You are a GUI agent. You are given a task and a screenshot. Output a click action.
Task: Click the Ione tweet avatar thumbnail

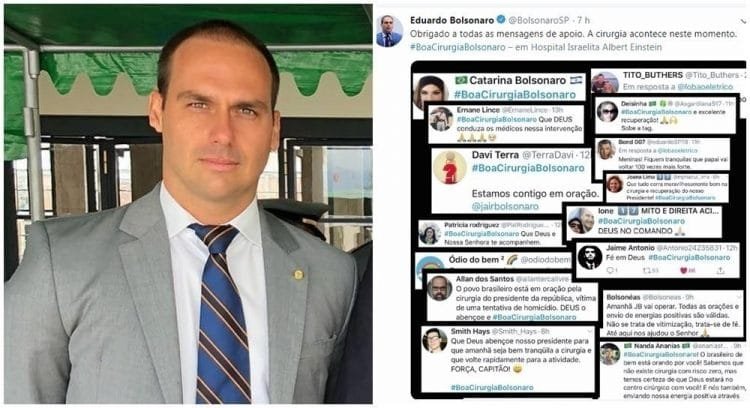coord(581,221)
